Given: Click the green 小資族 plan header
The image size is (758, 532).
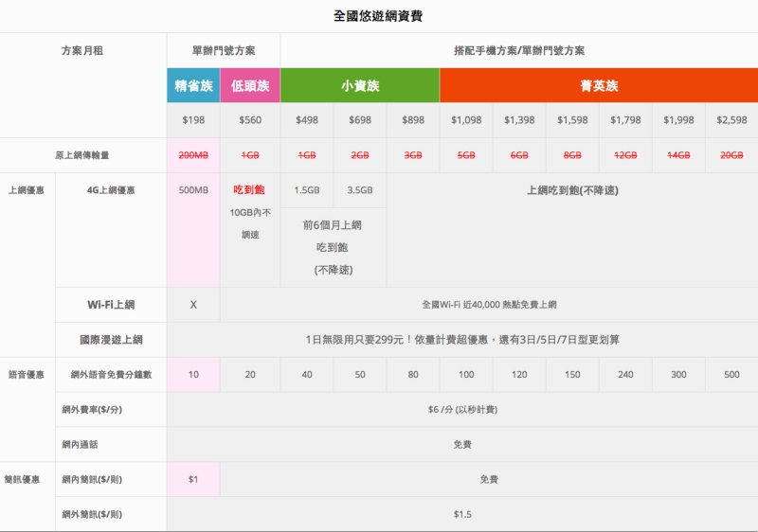Looking at the screenshot, I should tap(360, 86).
